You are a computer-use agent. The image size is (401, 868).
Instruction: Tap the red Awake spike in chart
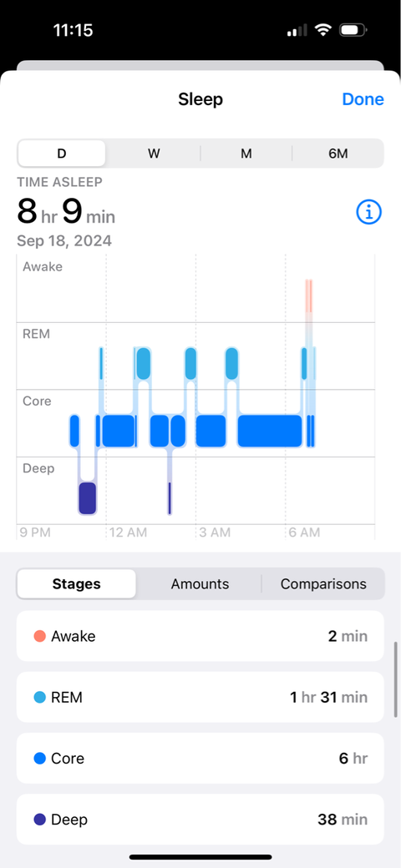pyautogui.click(x=308, y=296)
